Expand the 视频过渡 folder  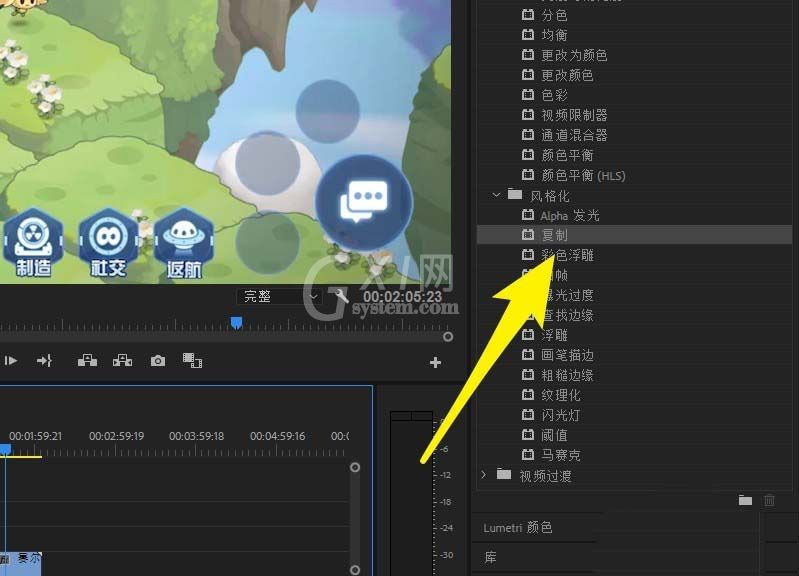tap(484, 475)
